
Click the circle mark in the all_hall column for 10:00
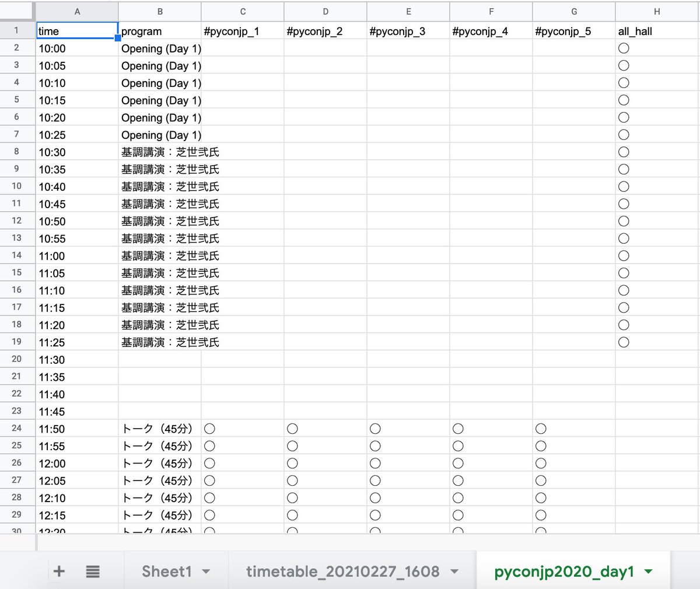624,48
